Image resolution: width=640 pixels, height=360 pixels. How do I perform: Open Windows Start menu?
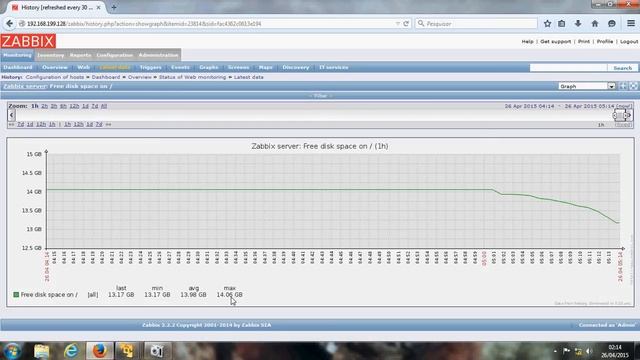point(12,351)
